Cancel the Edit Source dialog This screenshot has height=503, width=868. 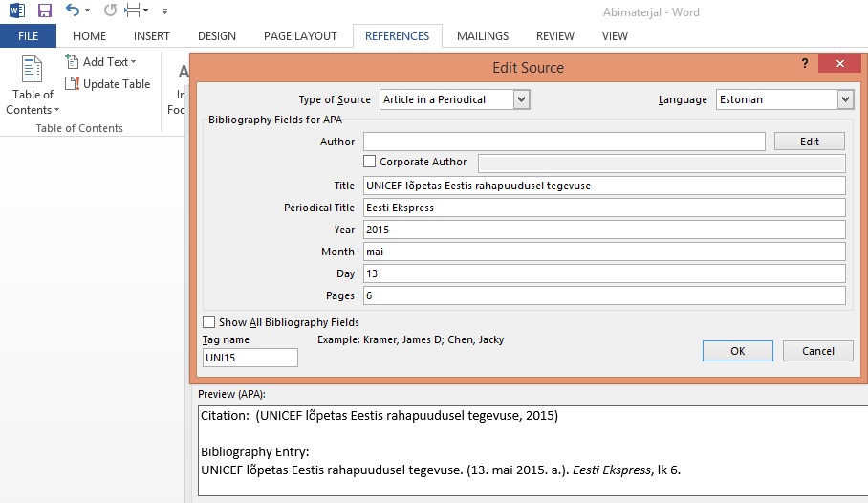click(817, 351)
